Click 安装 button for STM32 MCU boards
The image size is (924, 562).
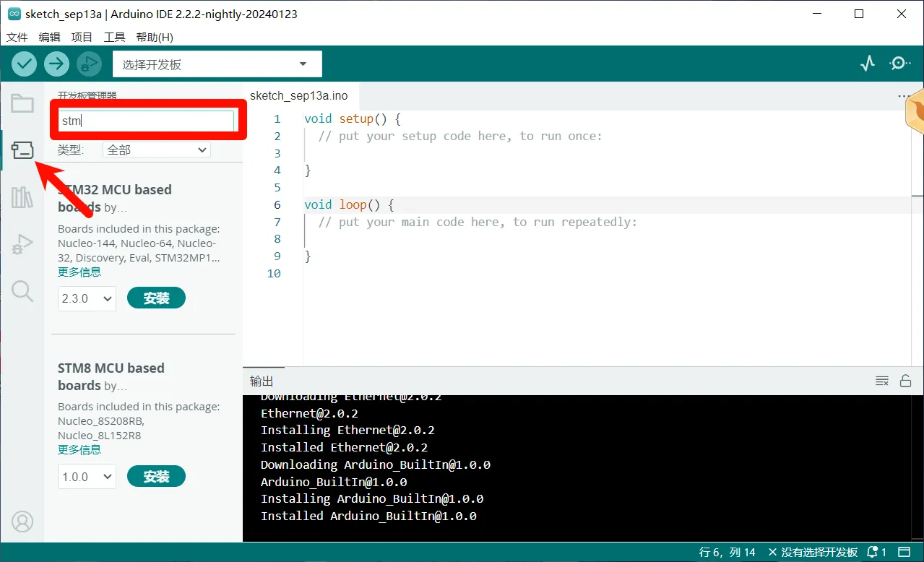tap(156, 298)
